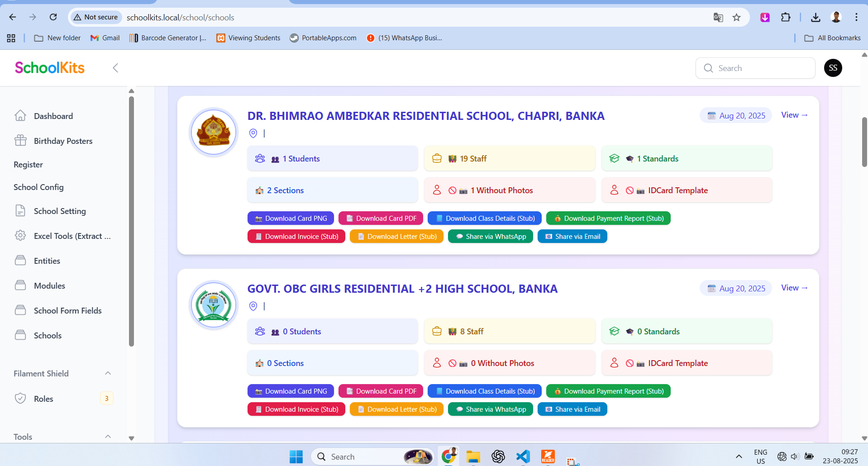This screenshot has width=868, height=466.
Task: Collapse the Tools sidebar group
Action: 108,437
